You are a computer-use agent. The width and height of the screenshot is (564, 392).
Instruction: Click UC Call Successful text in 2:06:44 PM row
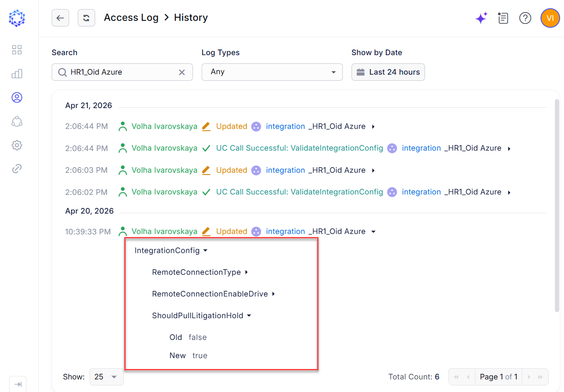click(x=300, y=148)
